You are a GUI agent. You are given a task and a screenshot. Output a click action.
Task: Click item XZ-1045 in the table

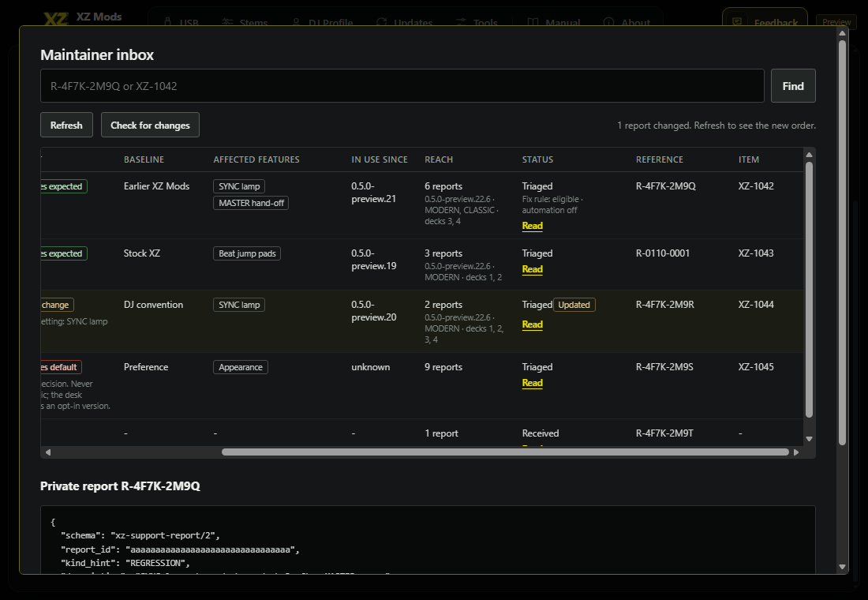click(756, 367)
